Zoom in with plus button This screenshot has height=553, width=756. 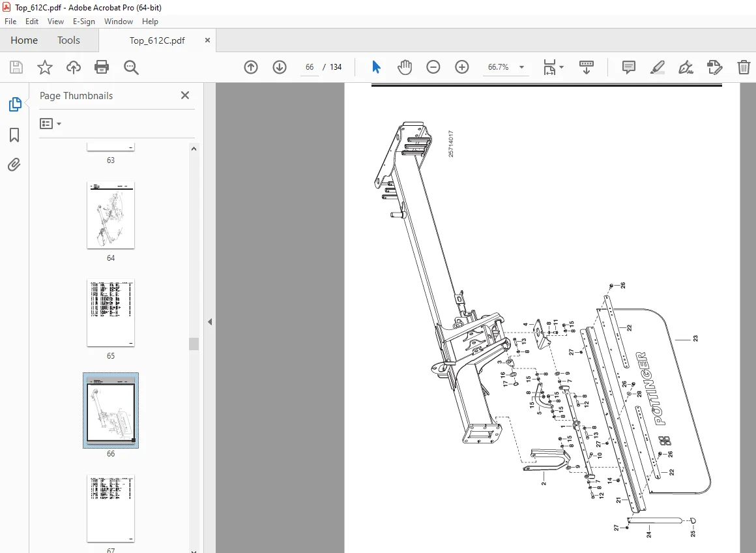click(x=462, y=67)
